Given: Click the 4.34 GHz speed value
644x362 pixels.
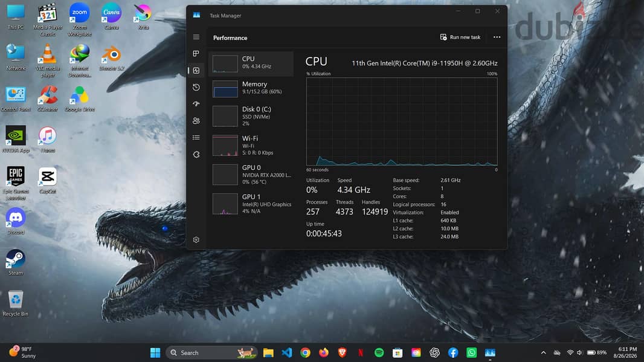Looking at the screenshot, I should [x=353, y=190].
